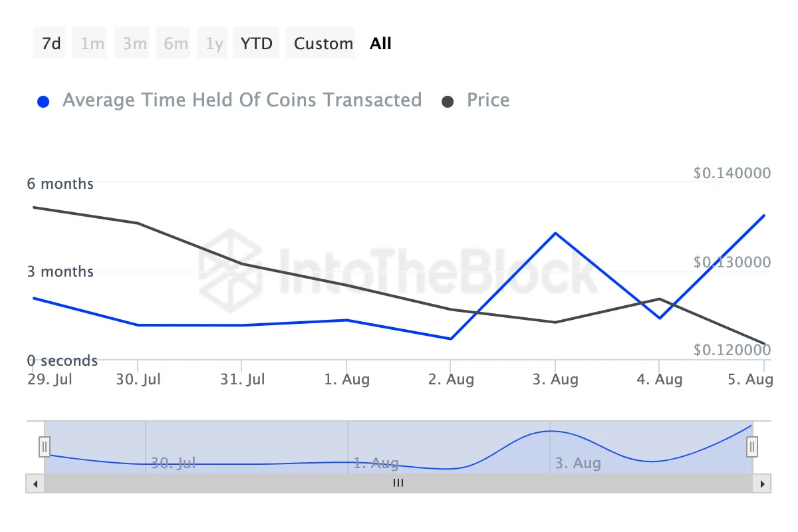Viewport: 798px width, 532px height.
Task: Grab the right navigator range handle
Action: [752, 446]
